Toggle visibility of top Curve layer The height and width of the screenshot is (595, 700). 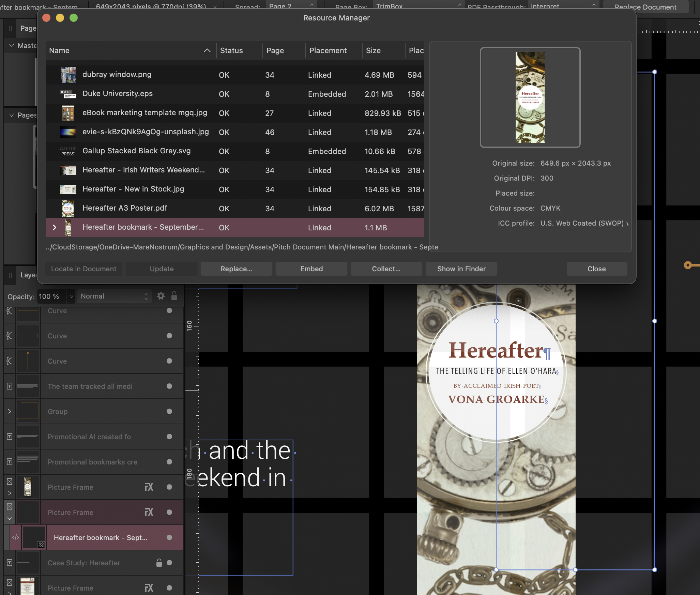(x=169, y=310)
